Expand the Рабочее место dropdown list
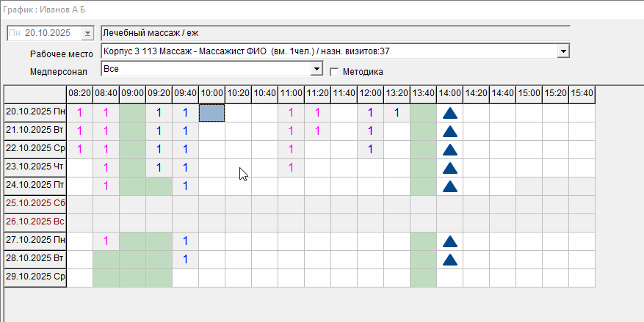644x322 pixels. click(563, 51)
